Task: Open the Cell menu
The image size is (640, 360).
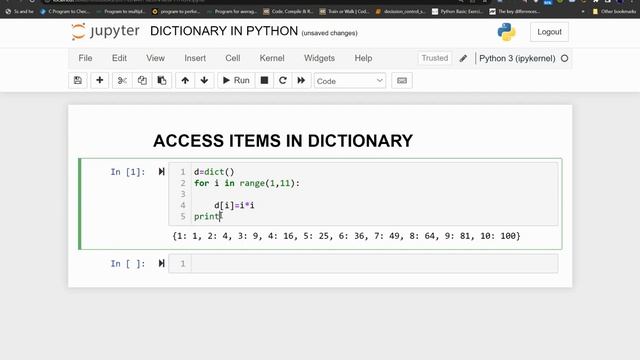Action: 233,58
